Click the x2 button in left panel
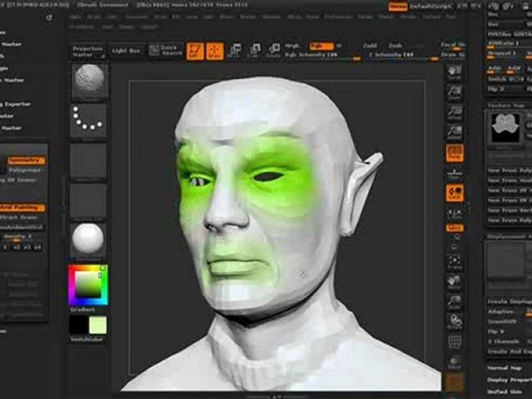 click(17, 247)
